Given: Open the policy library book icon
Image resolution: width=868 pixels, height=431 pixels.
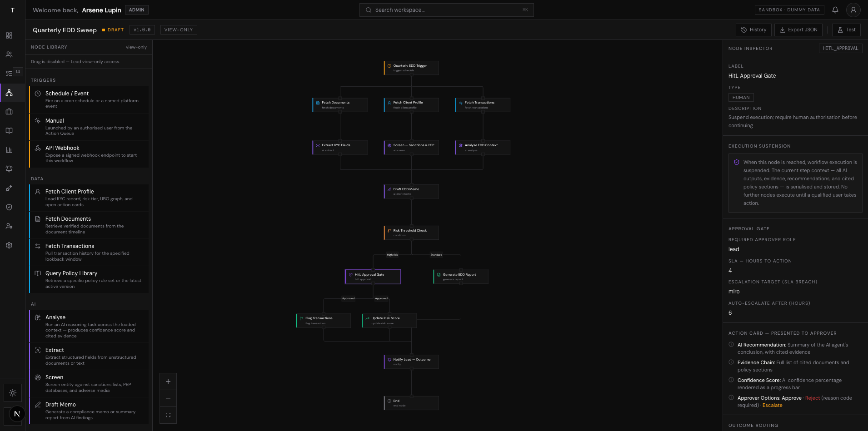Looking at the screenshot, I should pyautogui.click(x=9, y=130).
